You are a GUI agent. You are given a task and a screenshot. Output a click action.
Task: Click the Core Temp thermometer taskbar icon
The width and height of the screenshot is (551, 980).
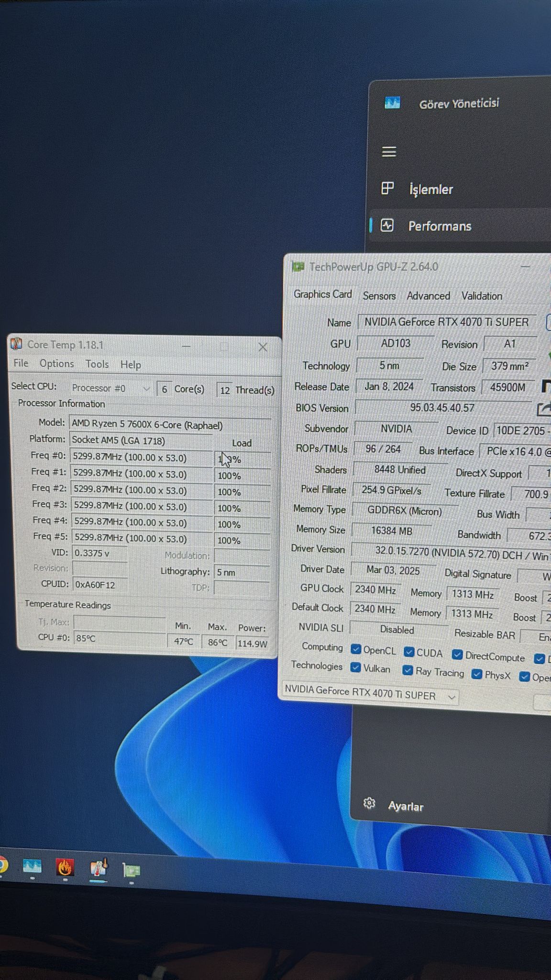pos(99,868)
